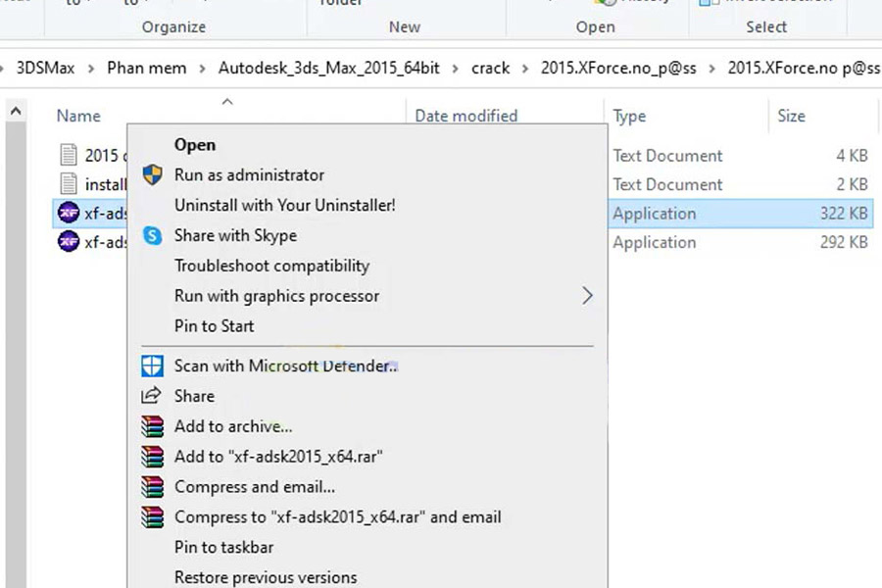Click the XF icon of the 292 KB application
Image resolution: width=882 pixels, height=588 pixels.
69,242
